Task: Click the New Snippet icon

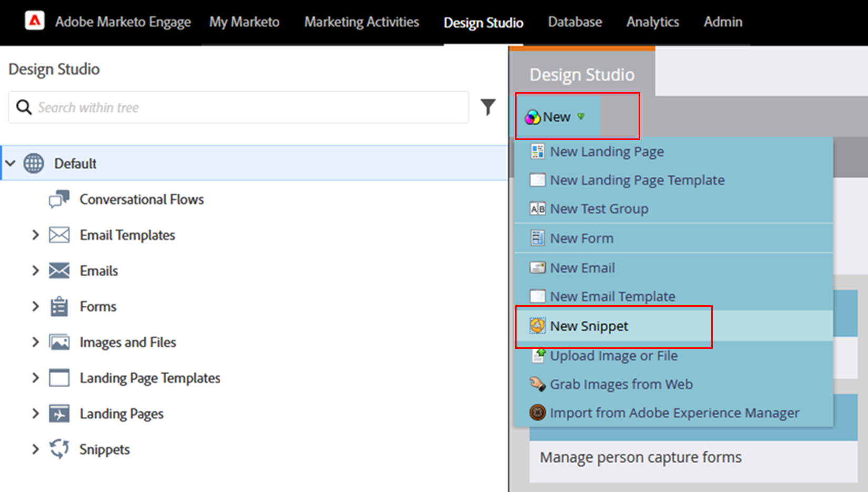Action: pos(537,326)
